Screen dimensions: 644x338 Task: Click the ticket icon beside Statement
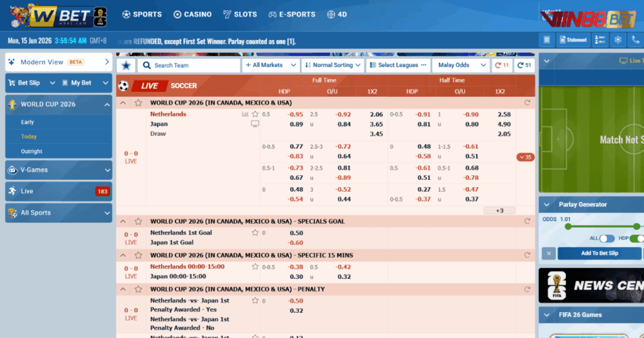tap(547, 40)
